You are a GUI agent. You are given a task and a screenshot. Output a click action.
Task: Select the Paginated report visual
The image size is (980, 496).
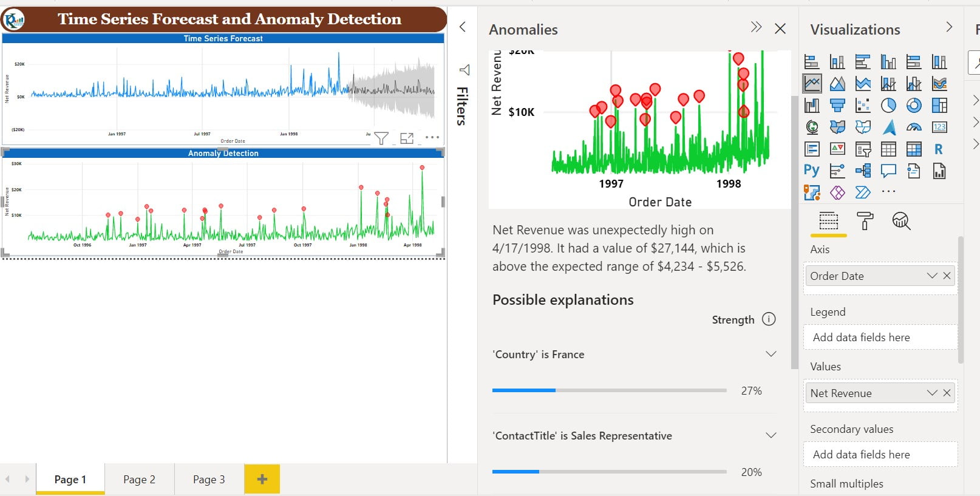coord(939,171)
